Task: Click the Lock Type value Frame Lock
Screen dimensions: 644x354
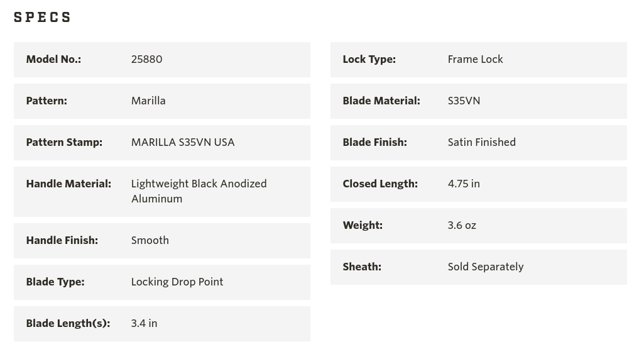Action: click(x=475, y=59)
